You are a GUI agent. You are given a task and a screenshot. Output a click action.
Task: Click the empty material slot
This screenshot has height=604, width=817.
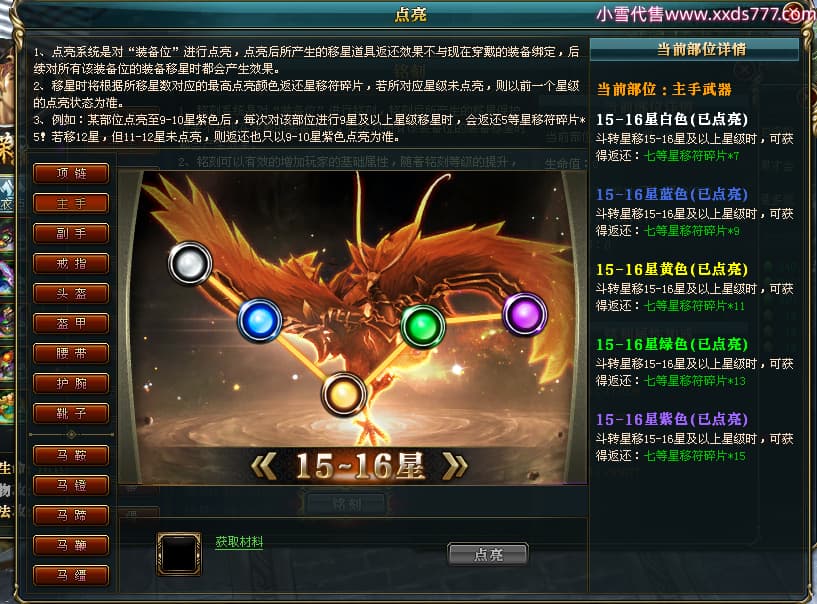(179, 554)
